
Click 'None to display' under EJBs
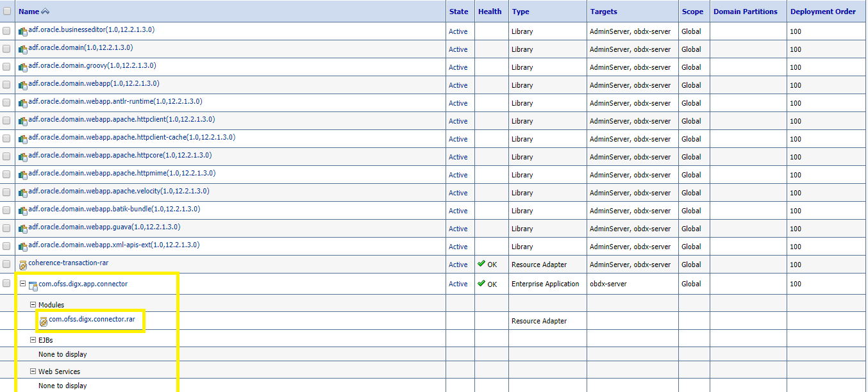(x=63, y=354)
